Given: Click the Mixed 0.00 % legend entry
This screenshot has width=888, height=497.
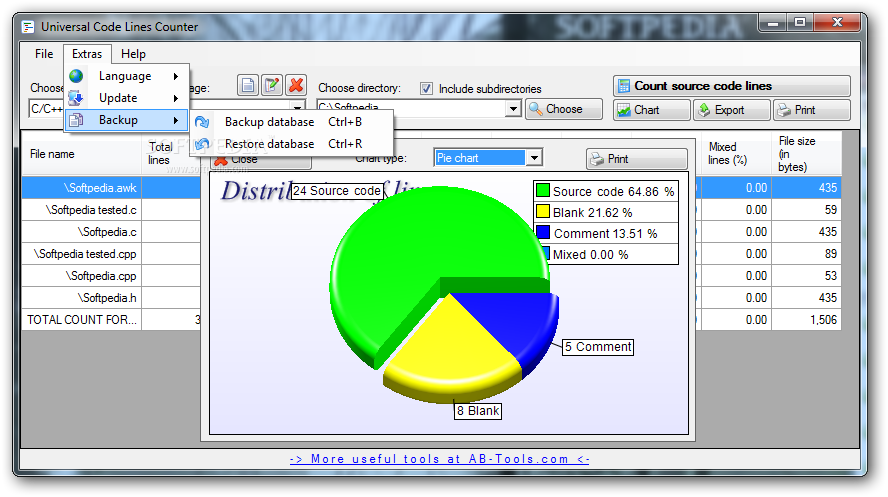Looking at the screenshot, I should coord(606,255).
